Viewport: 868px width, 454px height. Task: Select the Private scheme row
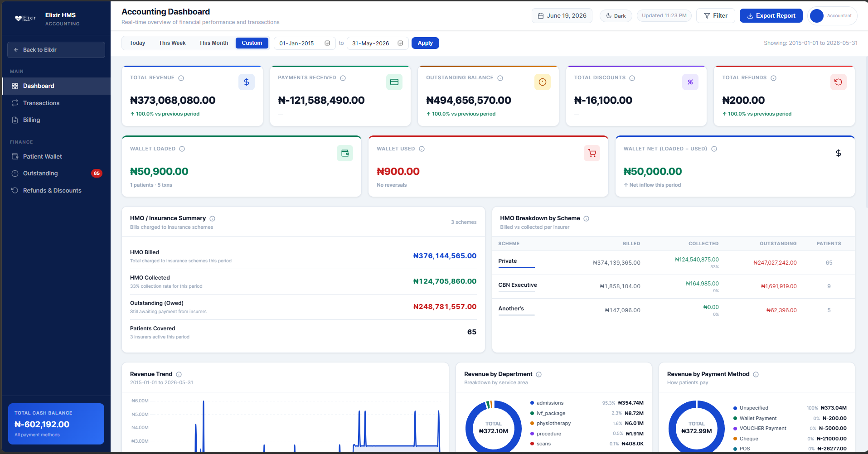673,263
